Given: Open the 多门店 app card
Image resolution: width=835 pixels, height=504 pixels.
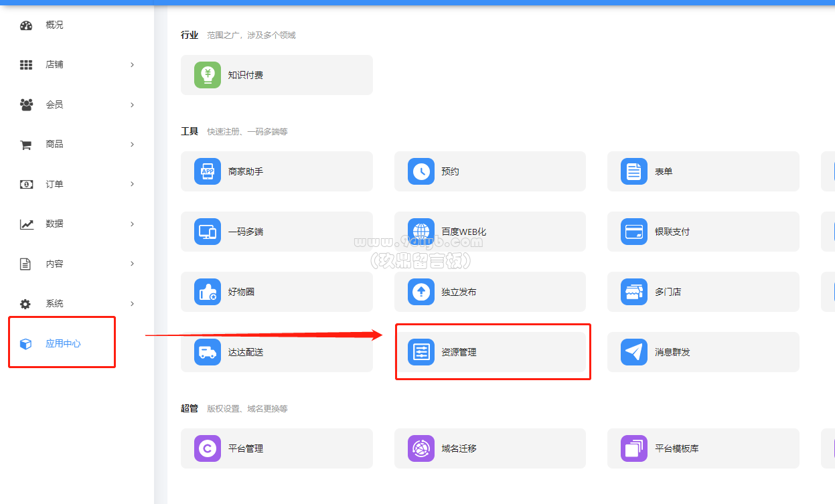Looking at the screenshot, I should (x=703, y=292).
